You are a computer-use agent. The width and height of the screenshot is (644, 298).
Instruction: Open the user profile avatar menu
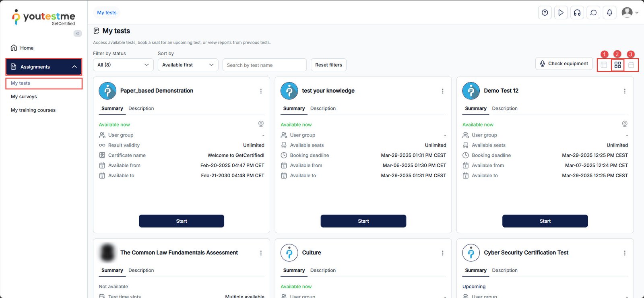click(x=630, y=12)
